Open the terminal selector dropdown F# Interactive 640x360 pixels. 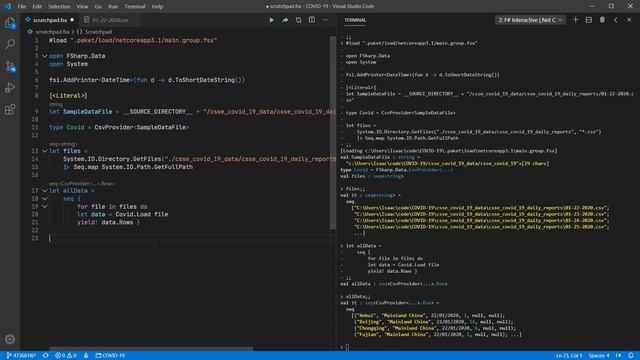pos(530,20)
